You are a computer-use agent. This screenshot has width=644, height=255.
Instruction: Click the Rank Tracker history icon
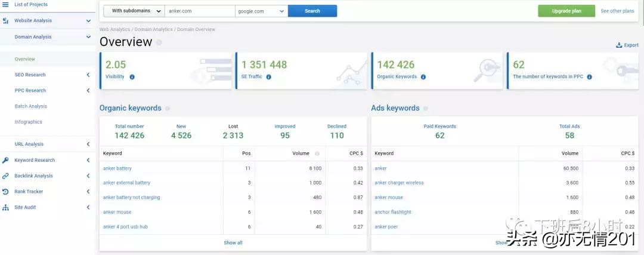(x=5, y=192)
